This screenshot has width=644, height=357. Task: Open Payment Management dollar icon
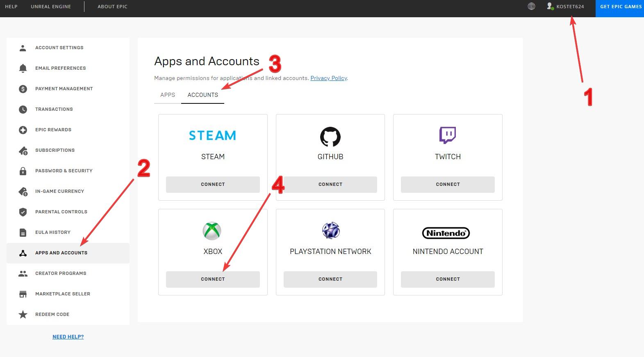pos(23,89)
